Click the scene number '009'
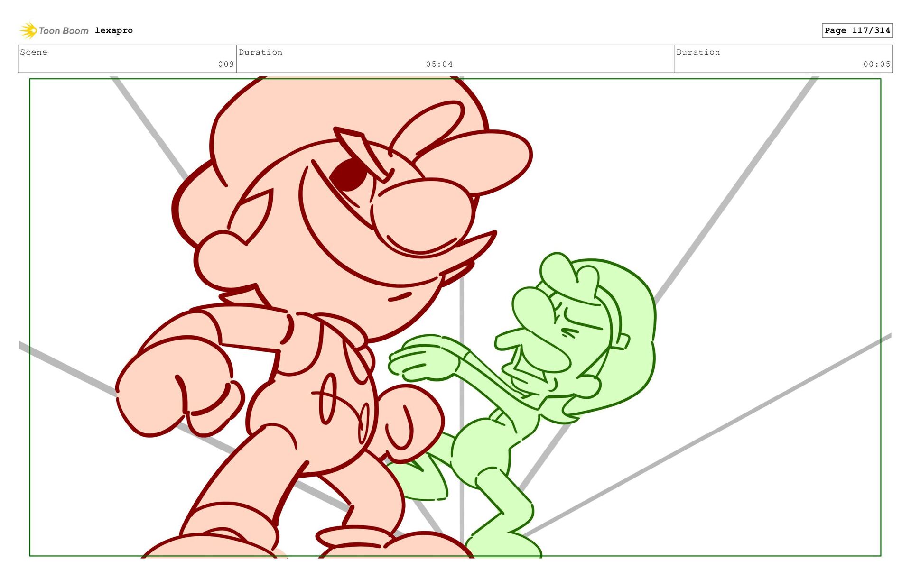The image size is (911, 588). 226,64
